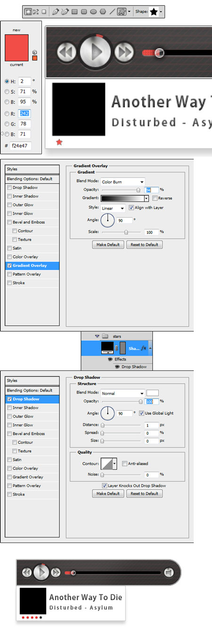Select Satin row in upper styles list
The width and height of the screenshot is (212, 644).
coord(33,248)
